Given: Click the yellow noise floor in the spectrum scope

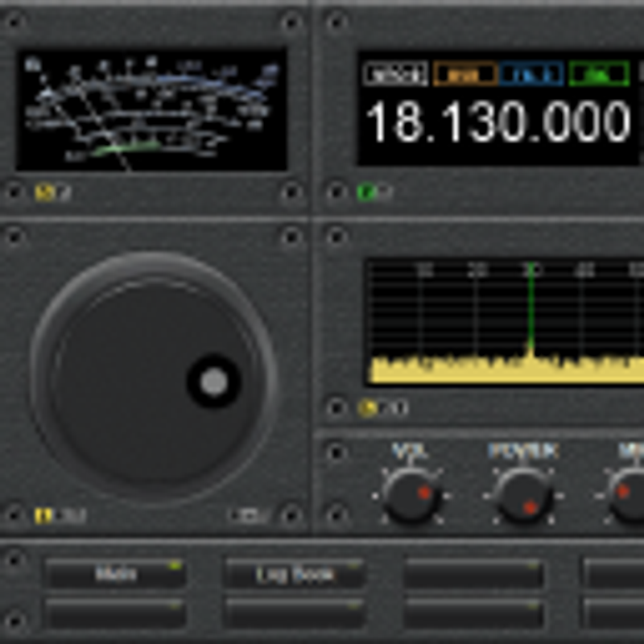Looking at the screenshot, I should pos(507,369).
